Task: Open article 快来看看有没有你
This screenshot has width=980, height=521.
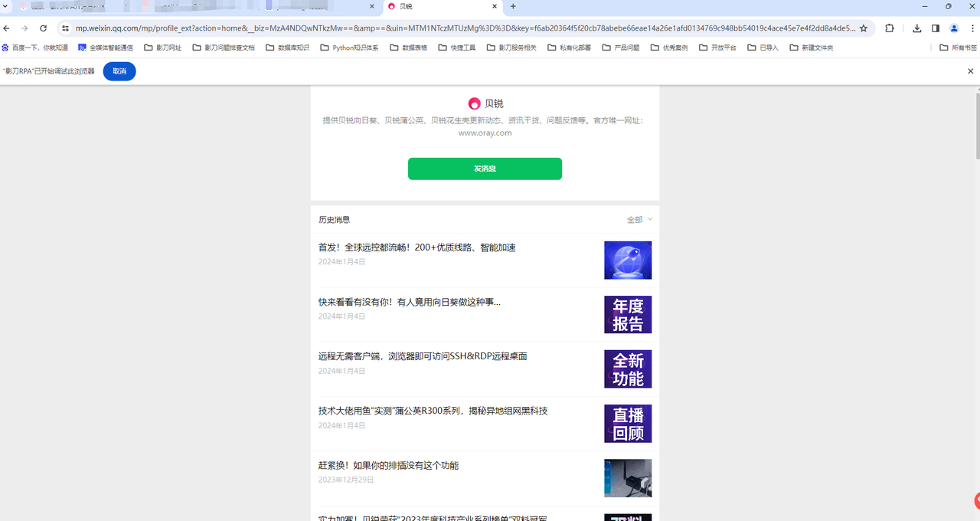Action: coord(410,302)
